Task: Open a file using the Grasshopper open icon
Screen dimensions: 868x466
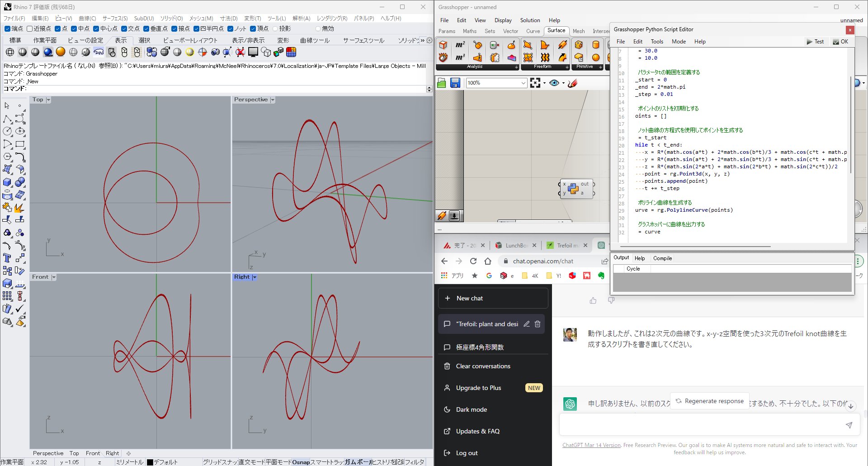Action: (441, 83)
